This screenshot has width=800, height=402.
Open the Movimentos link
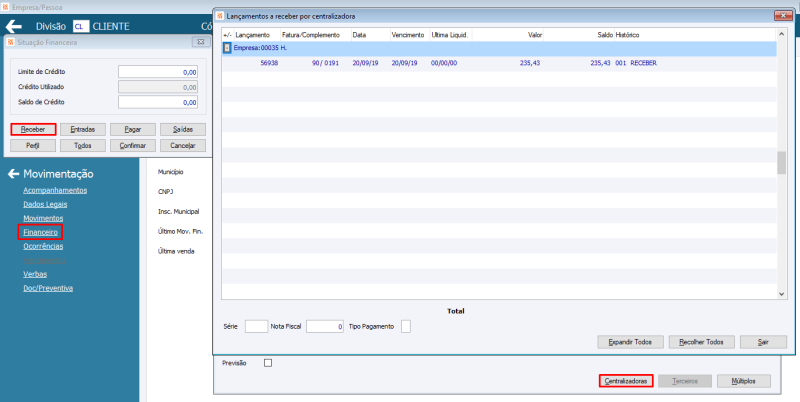click(43, 218)
